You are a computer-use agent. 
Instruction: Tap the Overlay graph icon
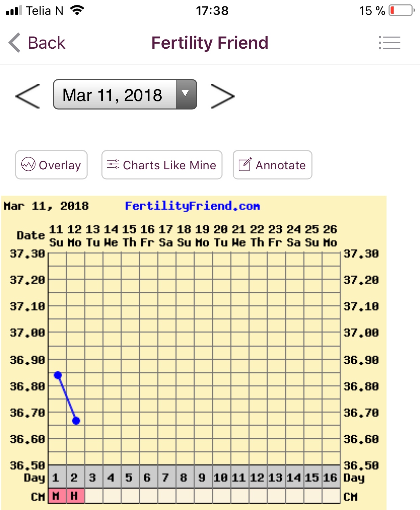(28, 165)
